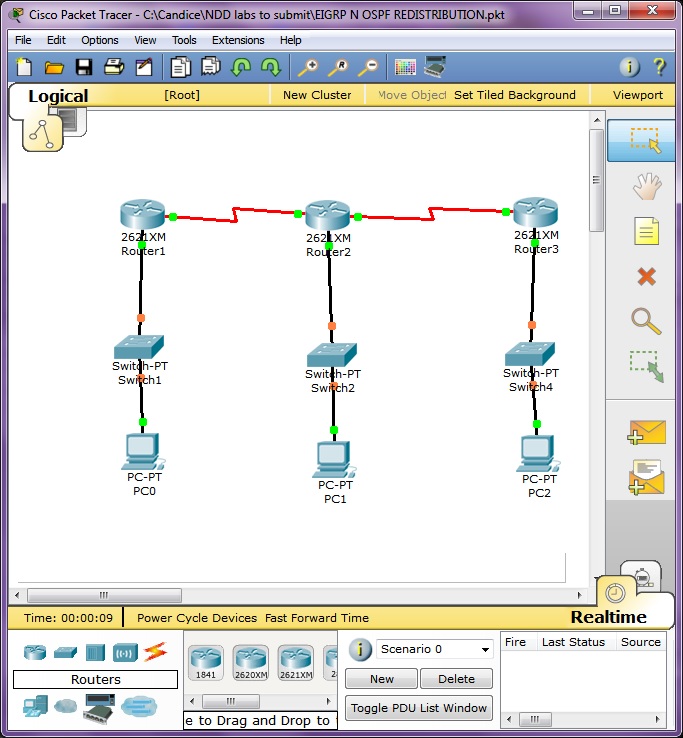Select the Move Layout hand tool

(647, 186)
